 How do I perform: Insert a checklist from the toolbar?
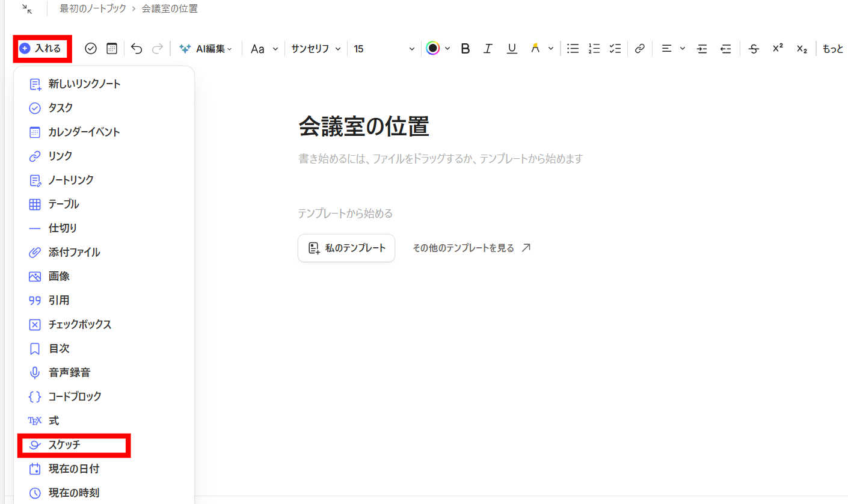pyautogui.click(x=615, y=48)
